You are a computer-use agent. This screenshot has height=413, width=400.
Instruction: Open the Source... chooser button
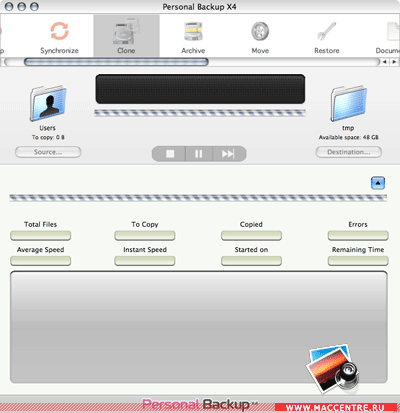point(48,152)
